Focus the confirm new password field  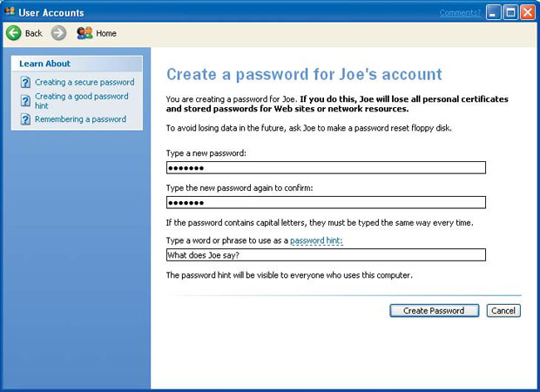pos(325,203)
